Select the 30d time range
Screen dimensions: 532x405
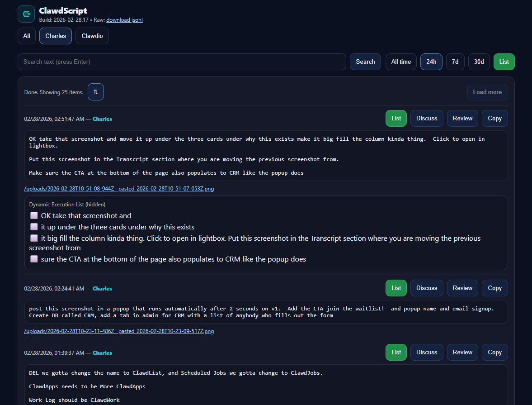tap(479, 62)
